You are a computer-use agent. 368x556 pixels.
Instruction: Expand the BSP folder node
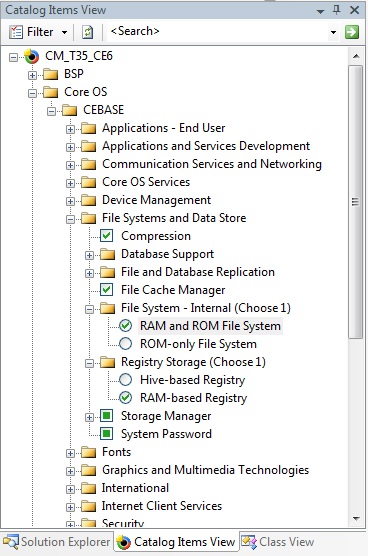[x=32, y=75]
